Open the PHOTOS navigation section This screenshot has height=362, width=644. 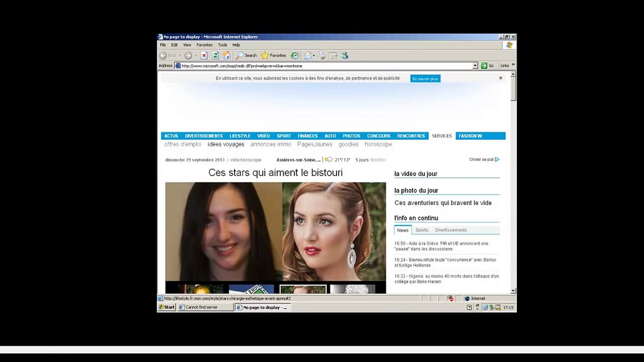352,136
